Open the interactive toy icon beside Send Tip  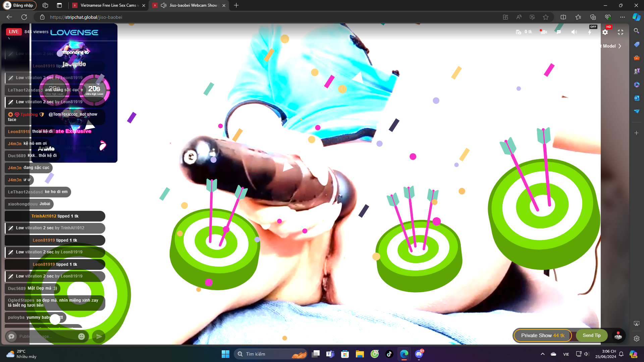[x=618, y=336]
